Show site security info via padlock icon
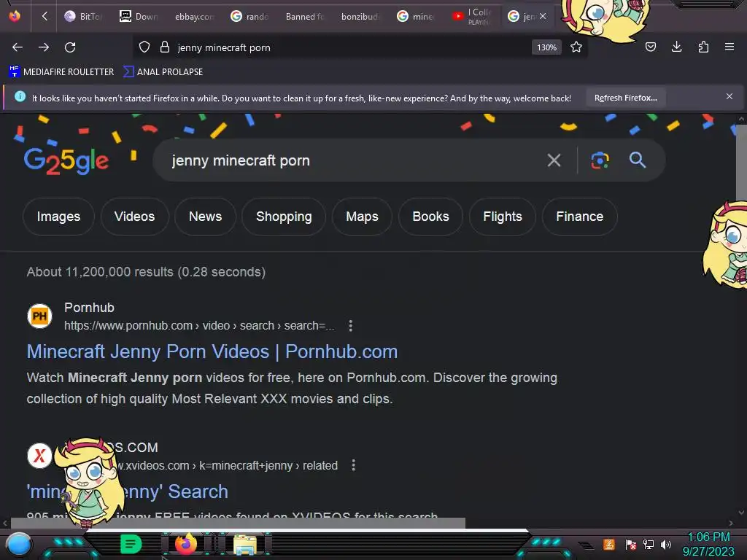This screenshot has width=747, height=560. pos(165,47)
